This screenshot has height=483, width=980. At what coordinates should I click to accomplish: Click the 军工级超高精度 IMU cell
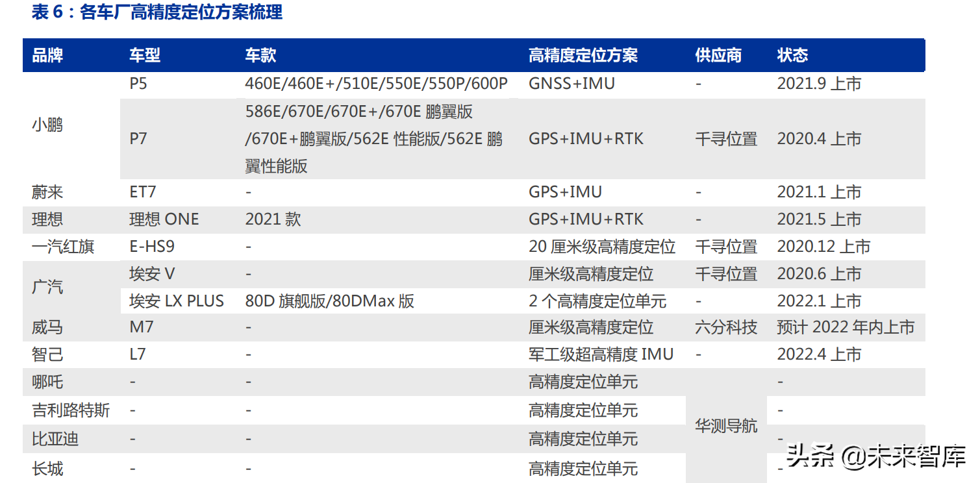click(x=601, y=354)
